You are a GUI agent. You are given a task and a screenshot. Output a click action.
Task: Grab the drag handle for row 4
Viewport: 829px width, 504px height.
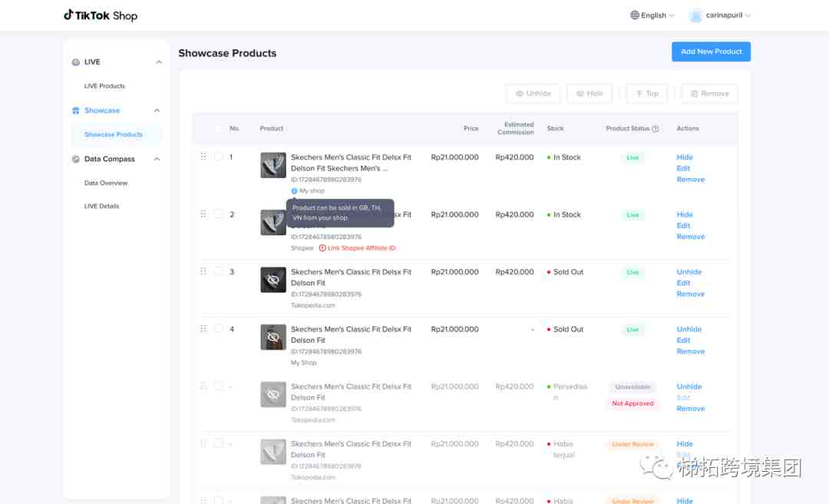click(x=203, y=328)
